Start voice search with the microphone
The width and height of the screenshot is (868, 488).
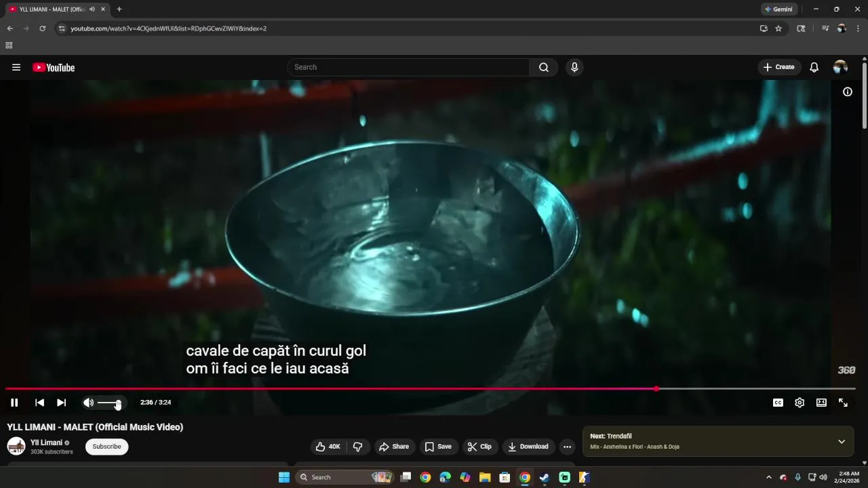(x=574, y=67)
